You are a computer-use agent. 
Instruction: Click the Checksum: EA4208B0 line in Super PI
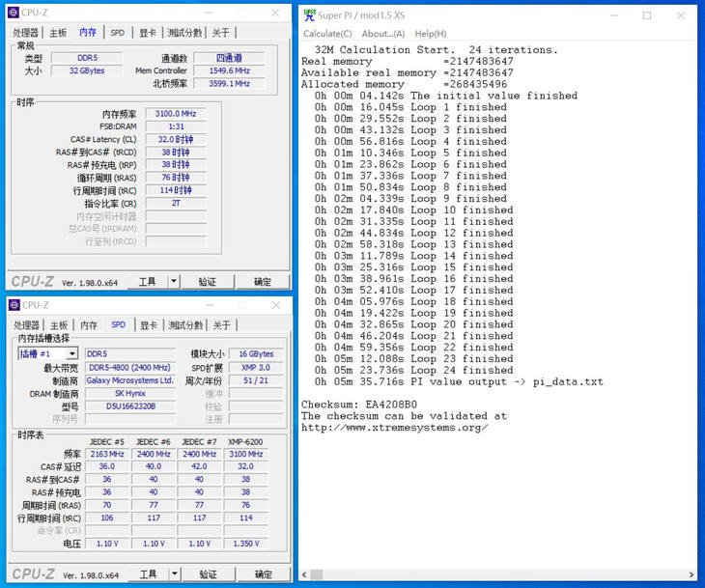[x=359, y=405]
